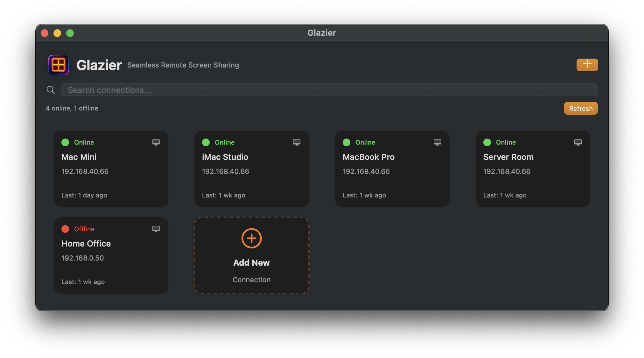Click the monitor icon on the Server Room card
Image resolution: width=644 pixels, height=358 pixels.
tap(578, 142)
